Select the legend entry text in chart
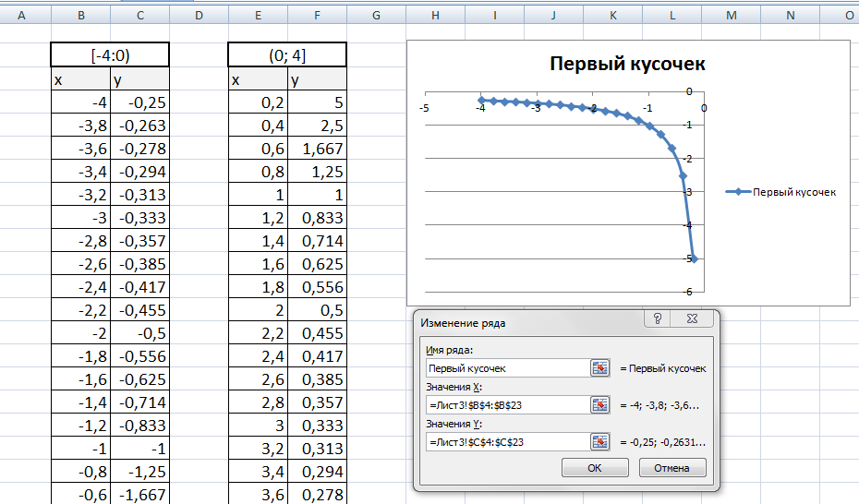 click(x=794, y=192)
